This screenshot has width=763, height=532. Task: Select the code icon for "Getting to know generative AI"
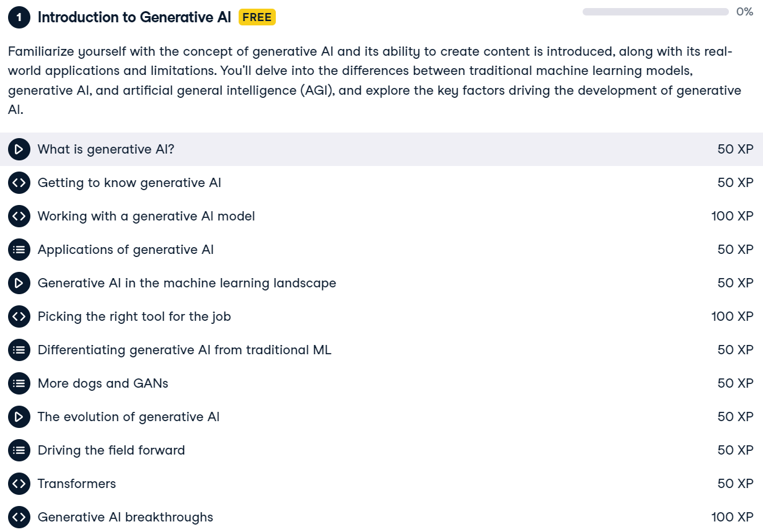[19, 183]
